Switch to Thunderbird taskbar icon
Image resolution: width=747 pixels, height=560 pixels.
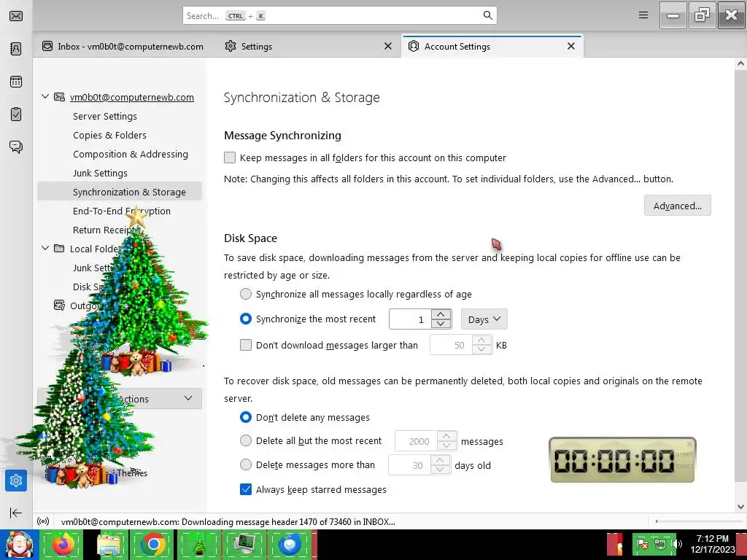[290, 544]
